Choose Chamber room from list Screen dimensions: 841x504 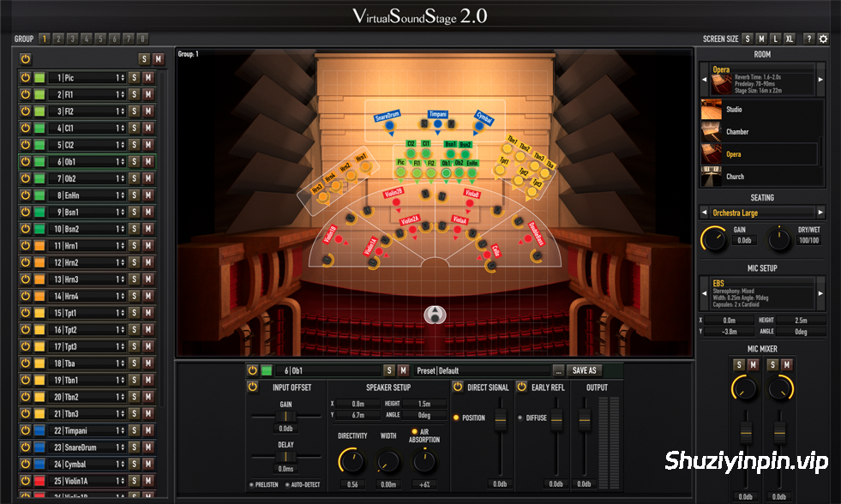760,131
